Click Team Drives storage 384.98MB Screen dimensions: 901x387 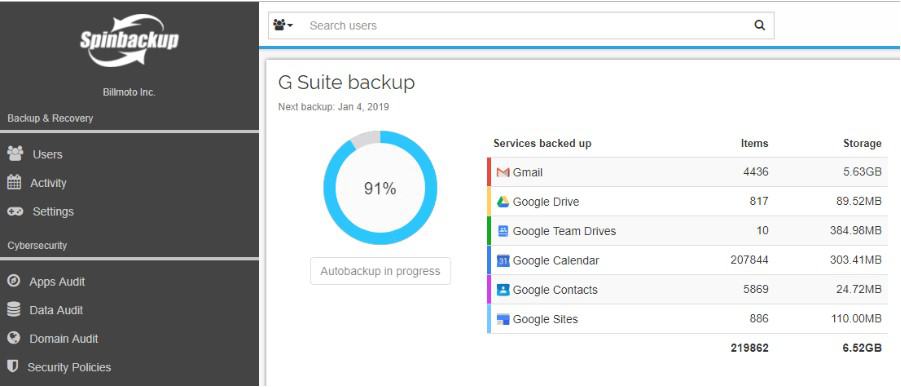click(x=856, y=231)
